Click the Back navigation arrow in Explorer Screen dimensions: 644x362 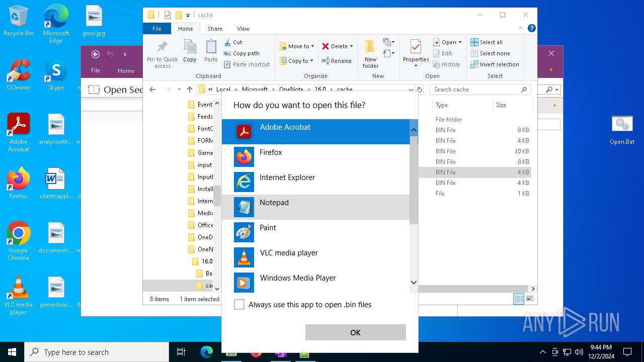[152, 89]
